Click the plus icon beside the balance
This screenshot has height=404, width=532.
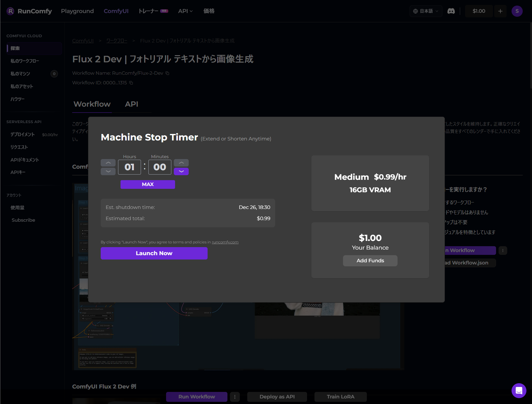[500, 11]
